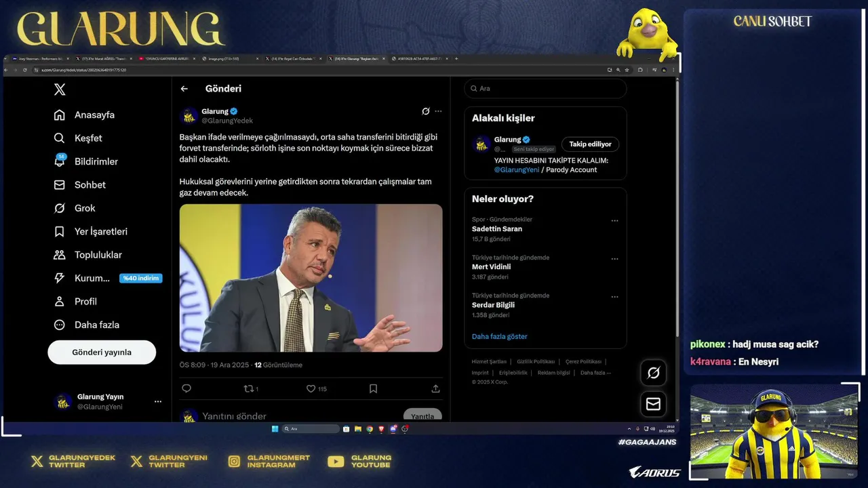
Task: Open Grok from sidebar
Action: coord(75,208)
